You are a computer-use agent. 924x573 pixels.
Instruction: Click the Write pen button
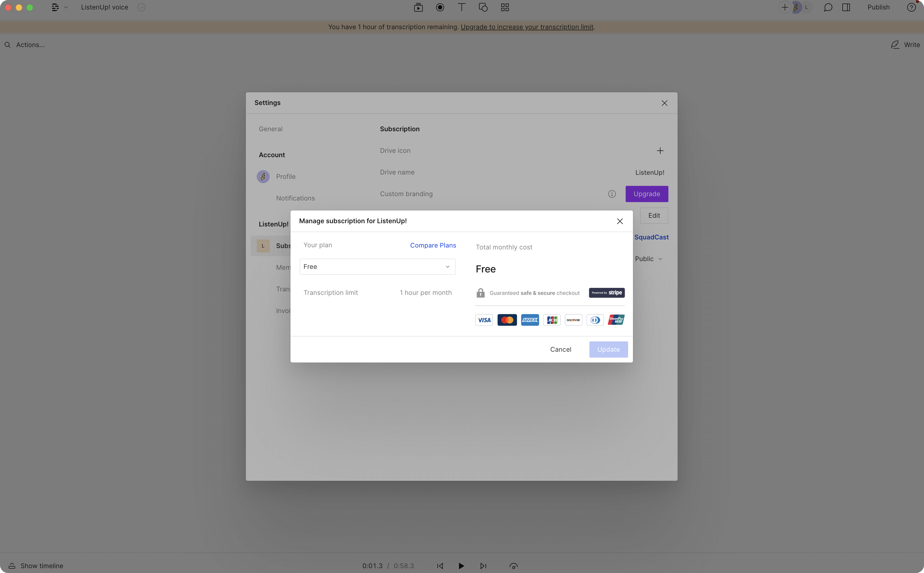pyautogui.click(x=905, y=45)
